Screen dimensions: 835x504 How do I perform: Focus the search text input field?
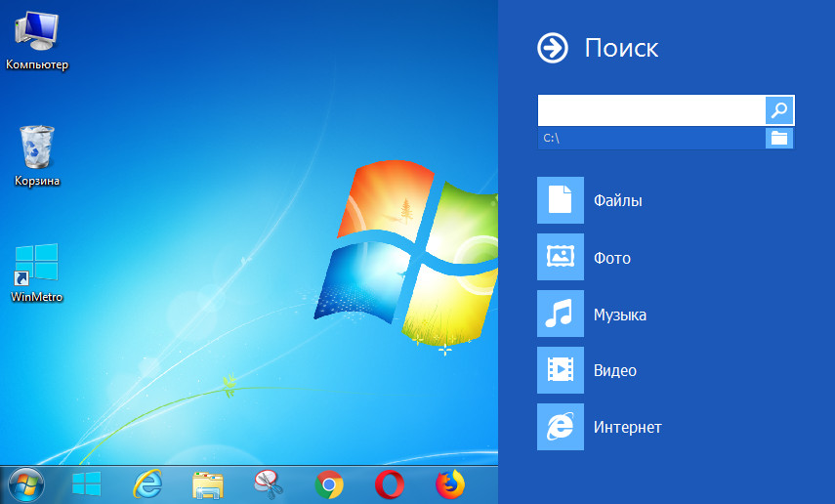pos(650,110)
